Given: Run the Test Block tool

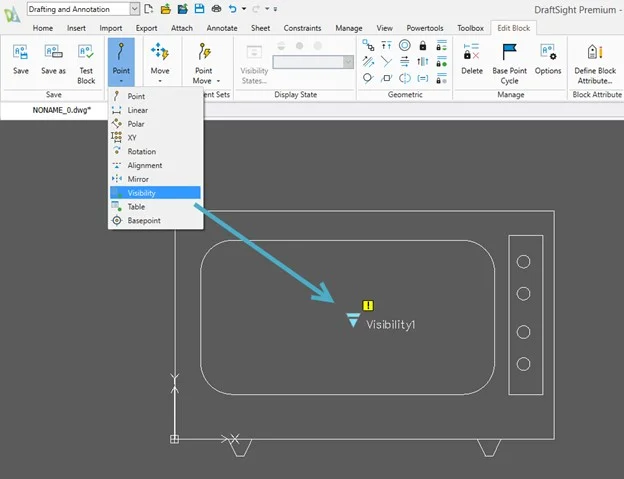Looking at the screenshot, I should (x=86, y=52).
